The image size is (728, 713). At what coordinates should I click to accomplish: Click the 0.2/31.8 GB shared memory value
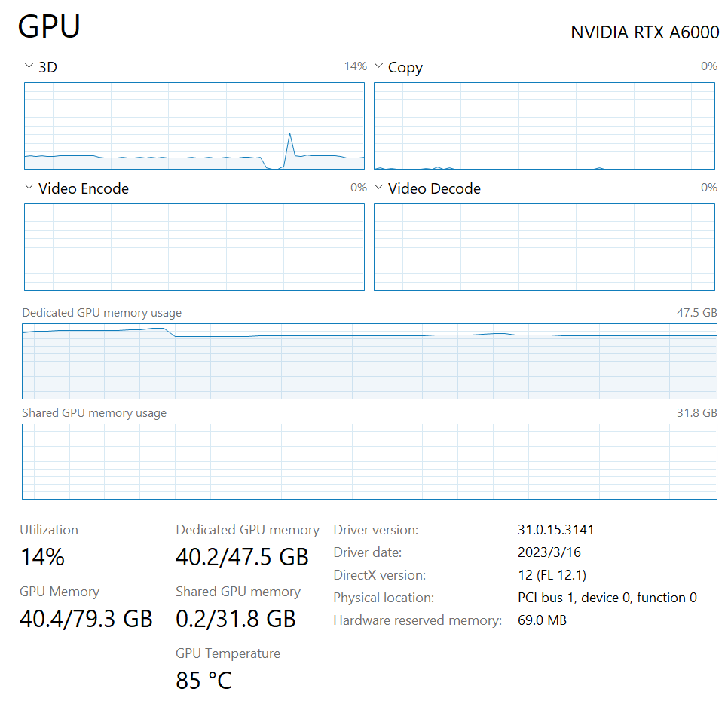[x=235, y=619]
